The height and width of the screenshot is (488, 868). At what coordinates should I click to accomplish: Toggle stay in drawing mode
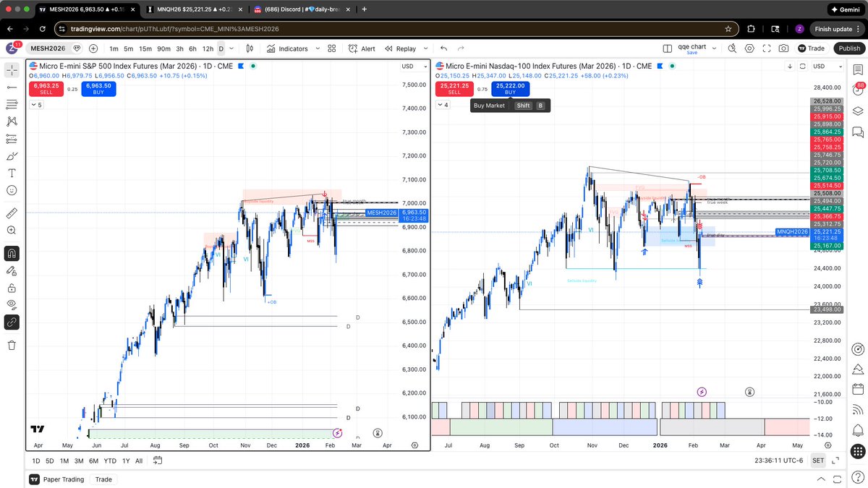pos(12,270)
